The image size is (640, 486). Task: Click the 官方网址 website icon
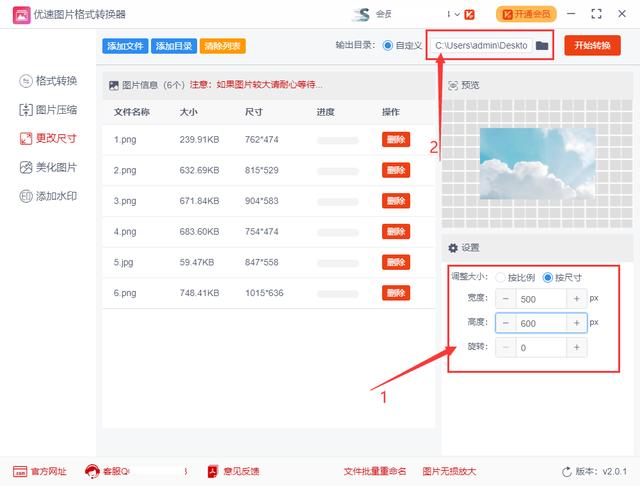click(20, 472)
